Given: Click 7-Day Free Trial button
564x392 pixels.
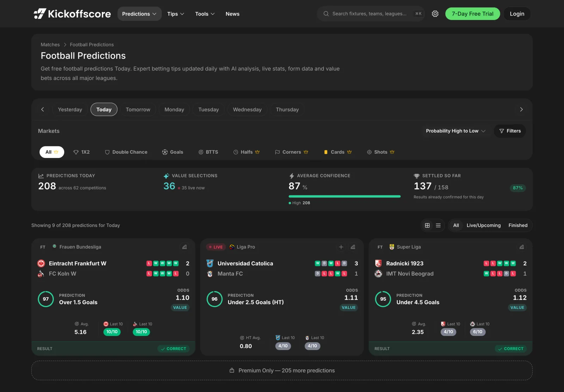Looking at the screenshot, I should (x=472, y=14).
